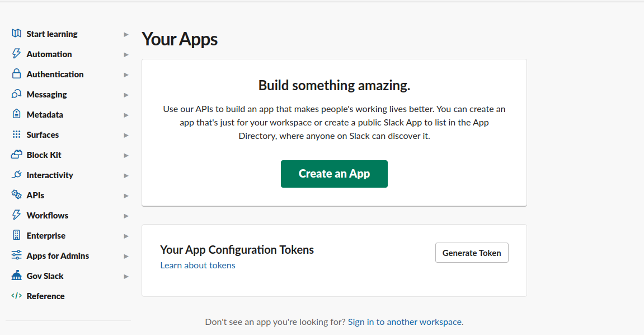Click the APIs gears icon
644x335 pixels.
pos(16,194)
